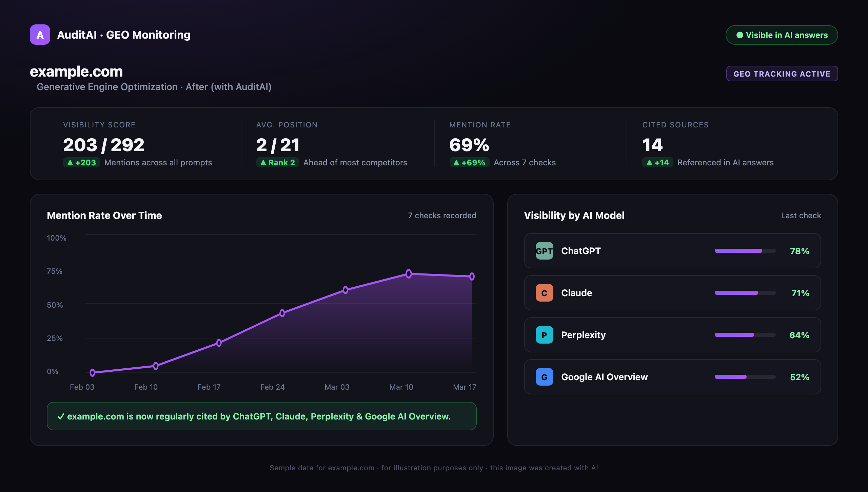Click the AuditAI · GEO Monitoring title

(124, 35)
